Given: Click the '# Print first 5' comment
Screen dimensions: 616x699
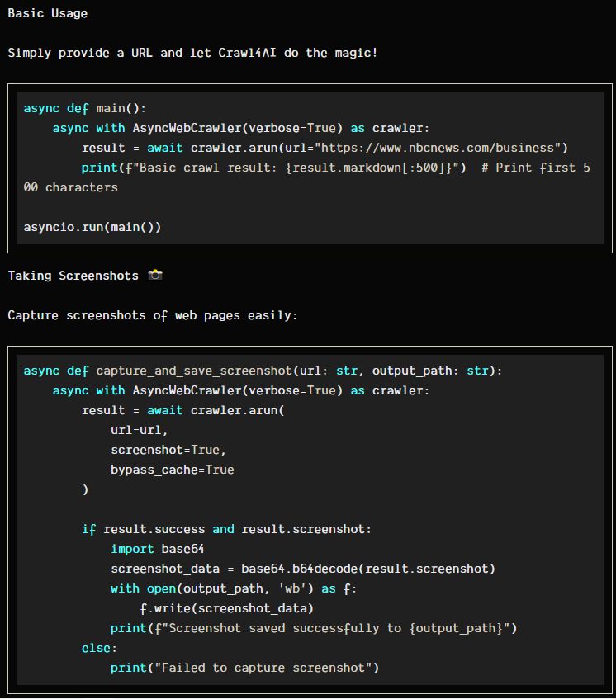Looking at the screenshot, I should click(x=536, y=168).
